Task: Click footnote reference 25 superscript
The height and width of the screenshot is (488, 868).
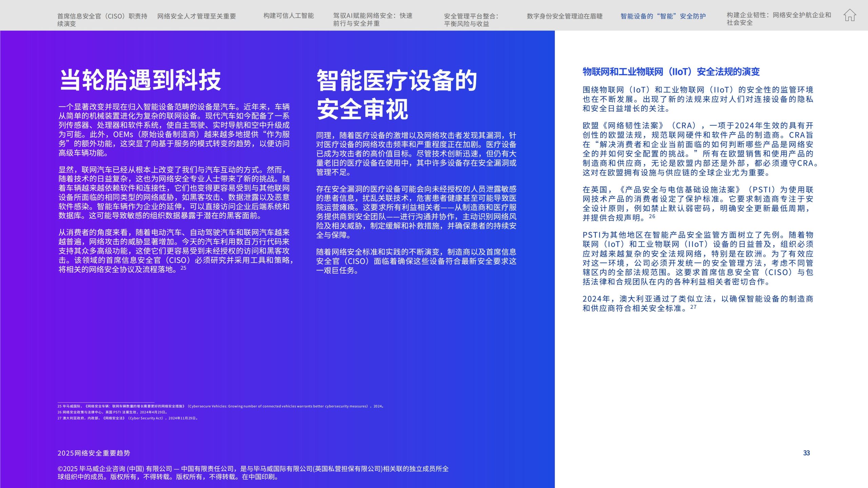Action: click(x=183, y=268)
